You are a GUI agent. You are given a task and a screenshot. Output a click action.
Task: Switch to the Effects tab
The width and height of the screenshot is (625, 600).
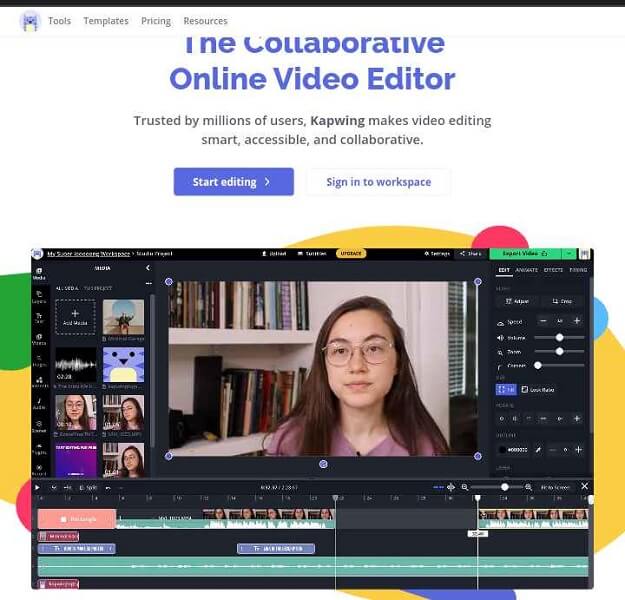[553, 270]
